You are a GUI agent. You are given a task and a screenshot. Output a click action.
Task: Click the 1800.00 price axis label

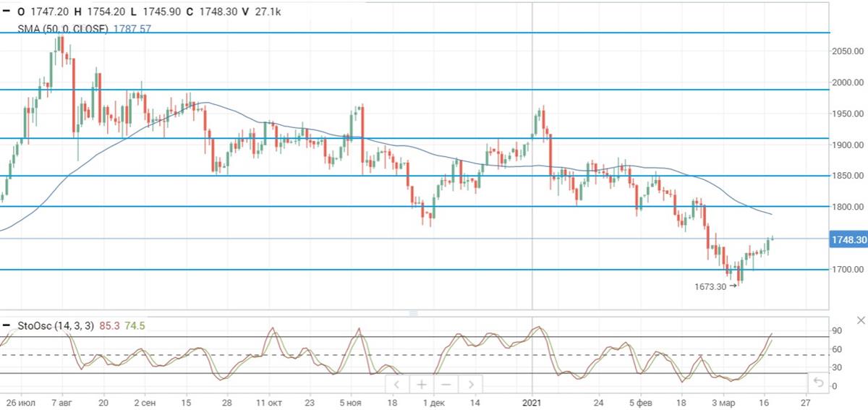tap(847, 207)
